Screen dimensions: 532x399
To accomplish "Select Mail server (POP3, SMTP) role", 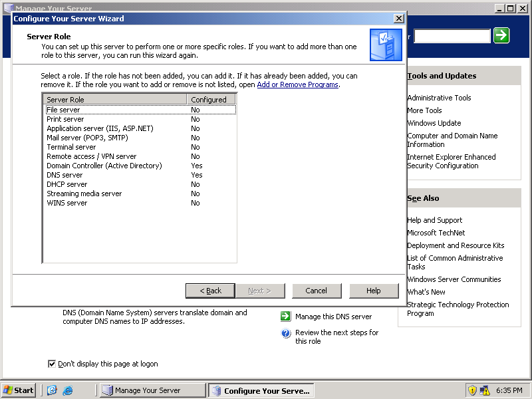I will 140,138.
